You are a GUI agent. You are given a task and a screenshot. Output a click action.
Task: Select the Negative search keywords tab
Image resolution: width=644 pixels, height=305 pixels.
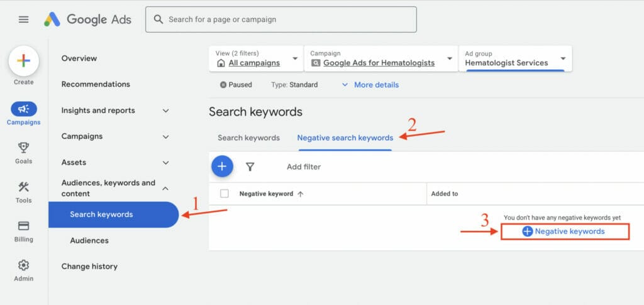(x=345, y=138)
